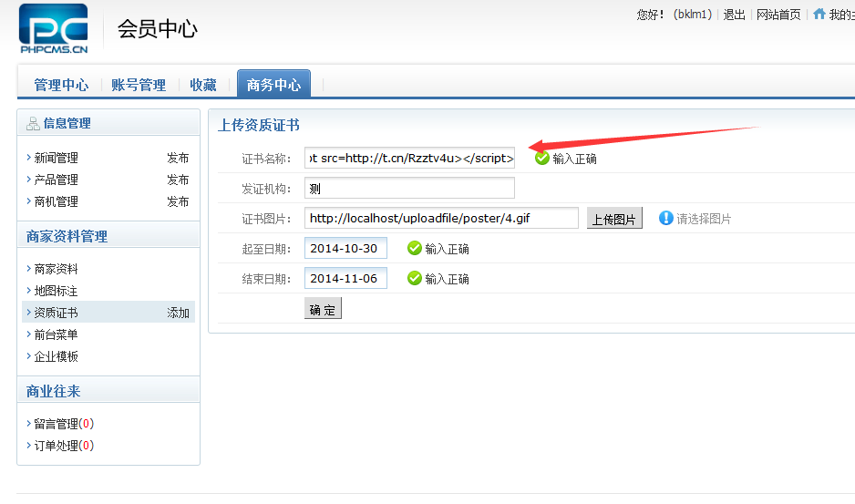Open 地图标注 sidebar item
This screenshot has height=504, width=855.
tap(57, 291)
